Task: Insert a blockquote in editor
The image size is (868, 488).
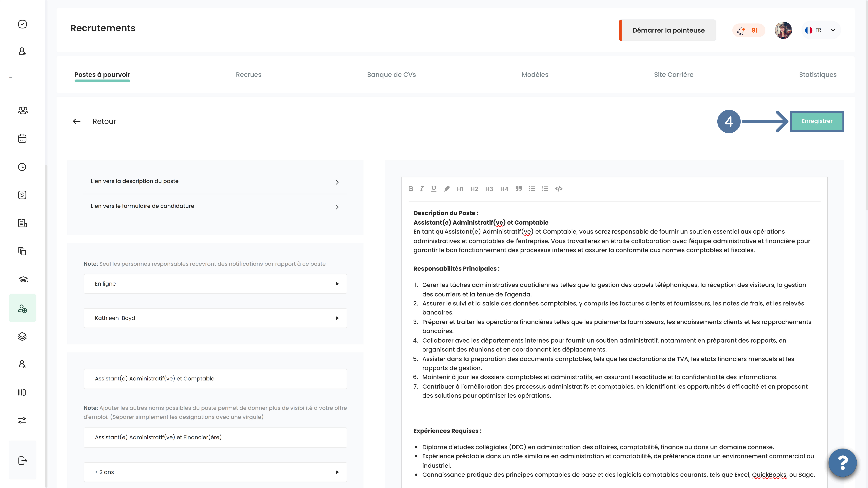Action: tap(519, 189)
